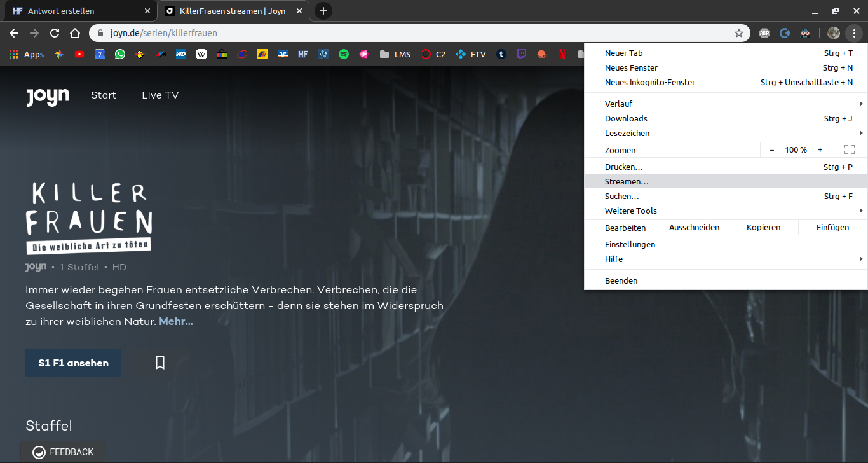Open the Tumblr bookmark icon
The image size is (868, 463).
501,55
